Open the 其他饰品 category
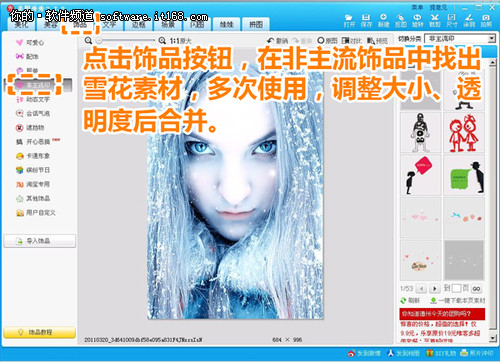 (x=33, y=198)
